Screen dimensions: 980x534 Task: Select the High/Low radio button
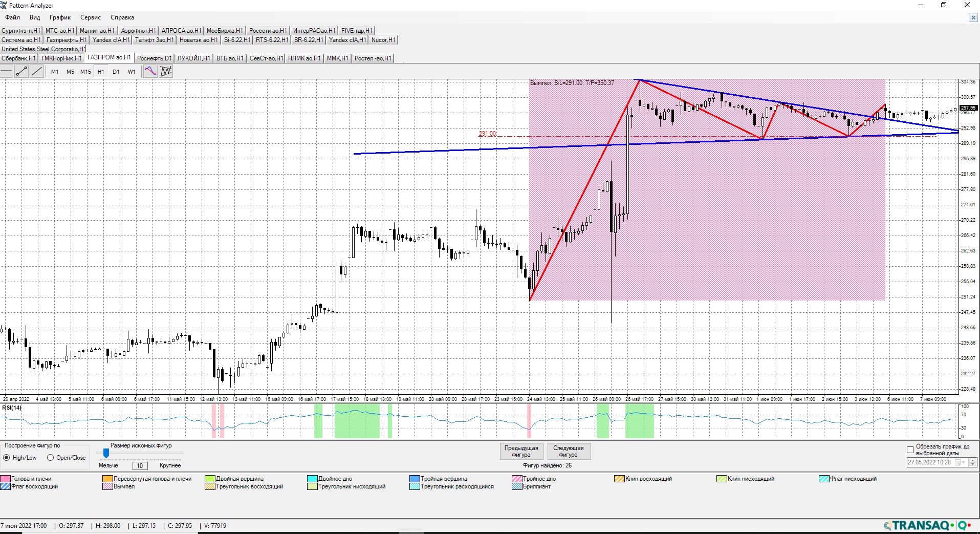[x=7, y=458]
